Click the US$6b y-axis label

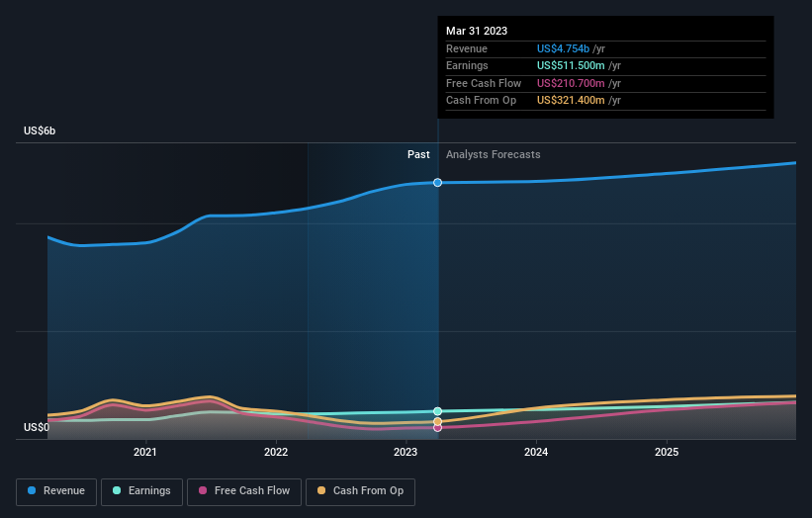(40, 130)
